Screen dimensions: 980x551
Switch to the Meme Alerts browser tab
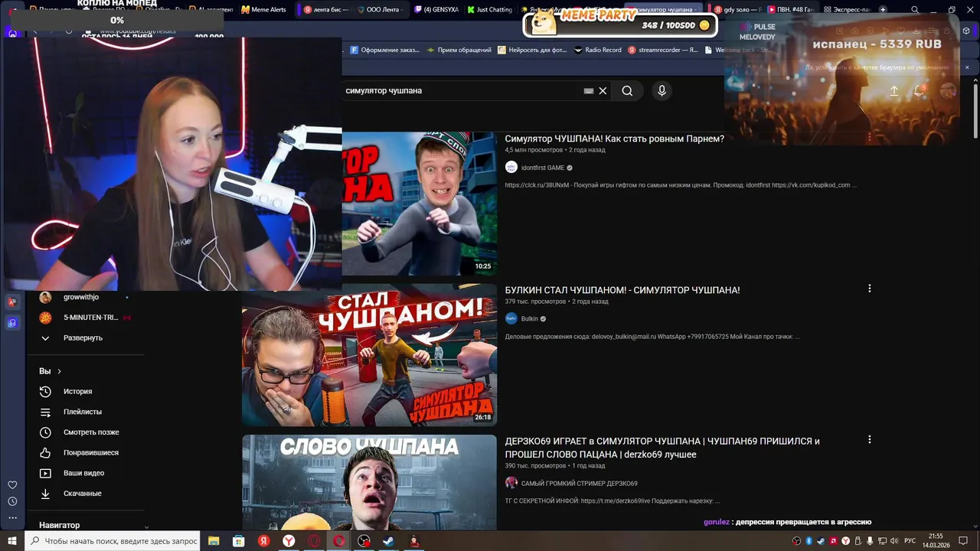pos(263,10)
